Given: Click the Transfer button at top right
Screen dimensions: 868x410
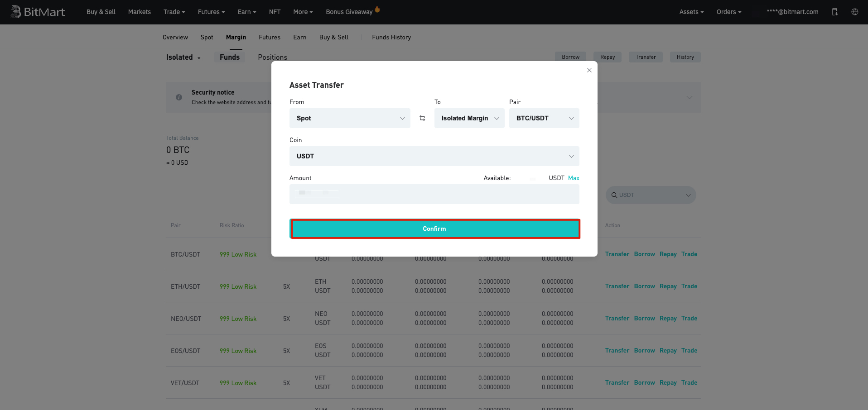Looking at the screenshot, I should 646,57.
